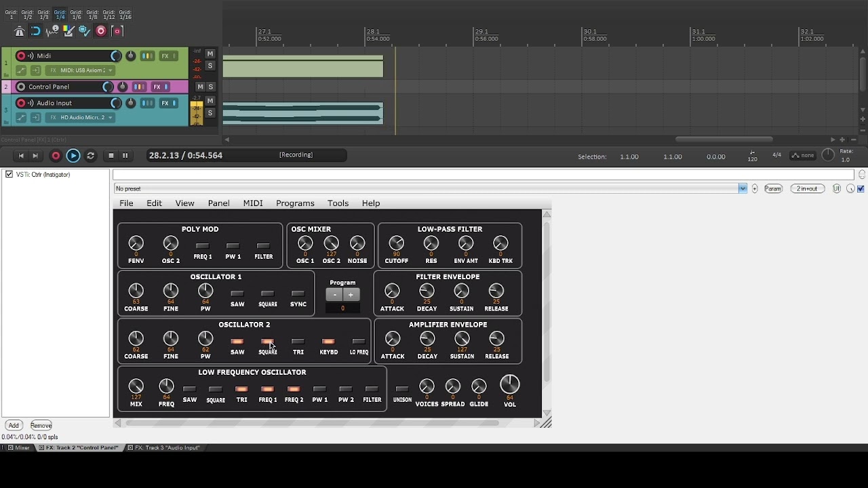Click the envelope waveform toolbar icon
The width and height of the screenshot is (868, 488).
[x=52, y=31]
